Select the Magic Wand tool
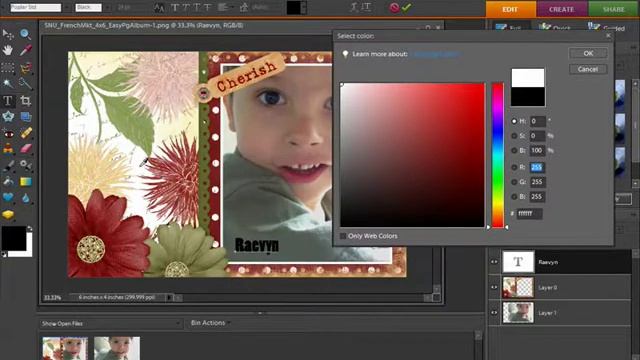The image size is (640, 360). tap(8, 84)
